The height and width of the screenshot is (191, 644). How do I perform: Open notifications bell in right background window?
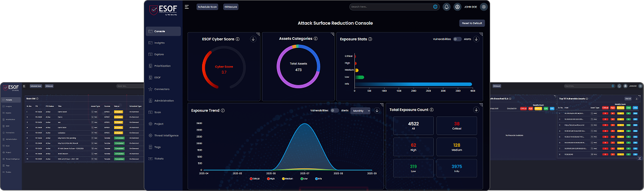[619, 86]
